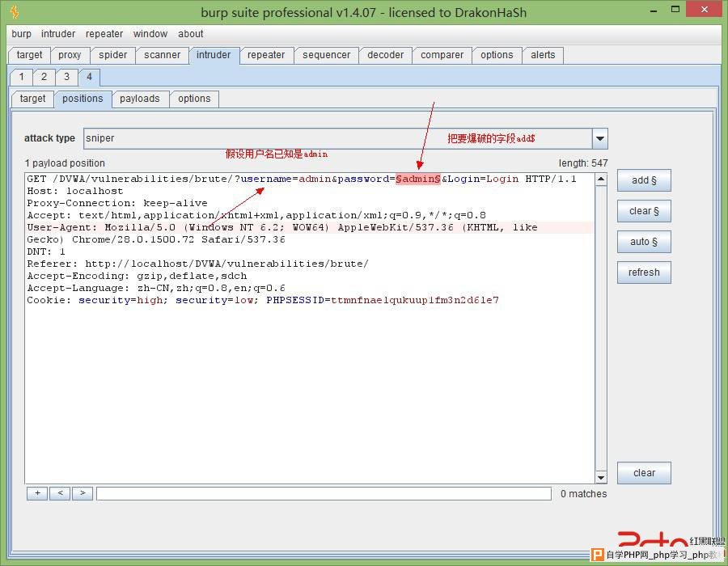
Task: Switch to the scanner tab
Action: (x=162, y=55)
